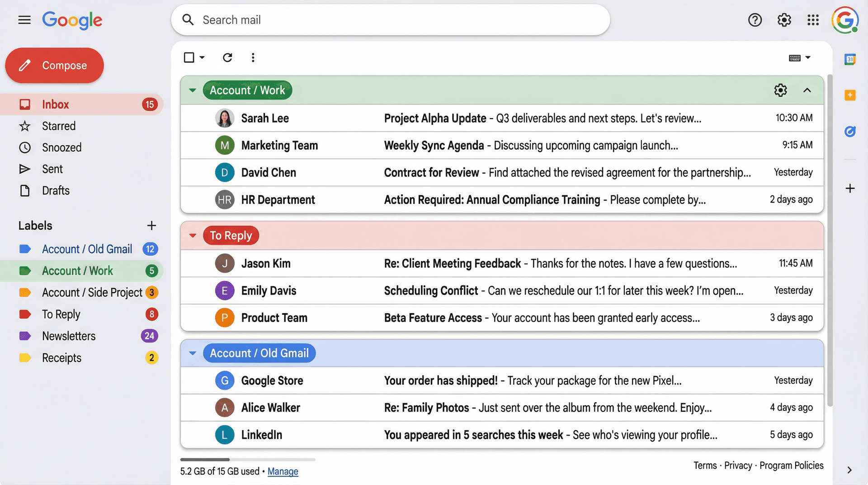Click the Manage storage link

[x=283, y=471]
